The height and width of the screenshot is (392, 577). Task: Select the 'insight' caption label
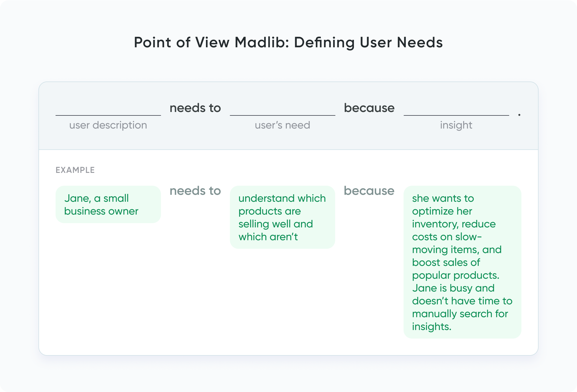[x=456, y=125]
